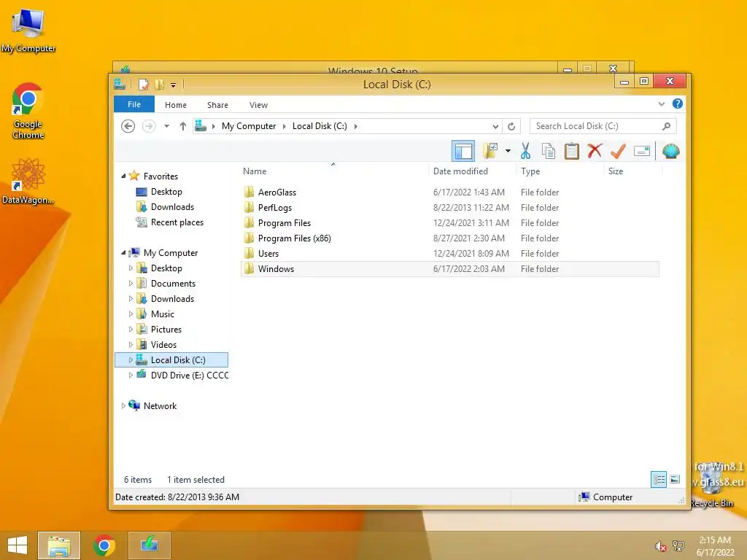Open folder options toolbar icon

click(x=490, y=152)
